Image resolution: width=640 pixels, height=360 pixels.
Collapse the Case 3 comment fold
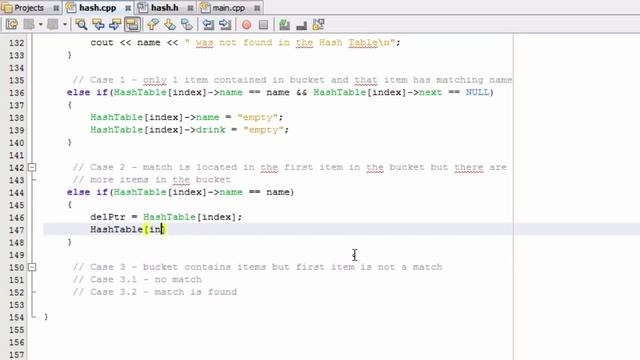click(x=32, y=267)
